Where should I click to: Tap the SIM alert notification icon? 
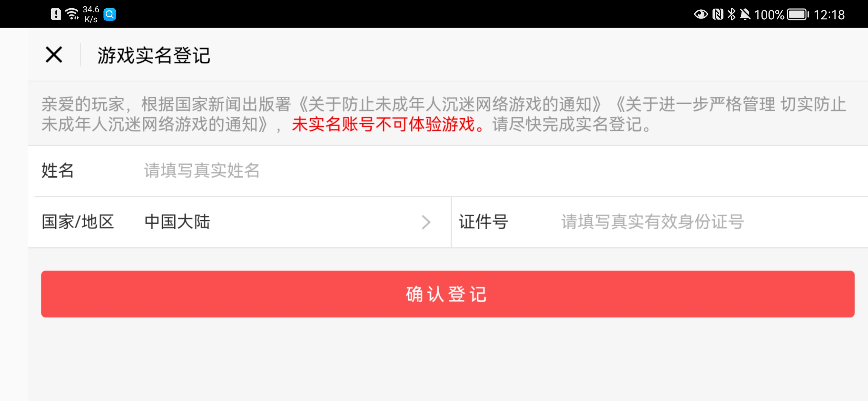(x=56, y=14)
